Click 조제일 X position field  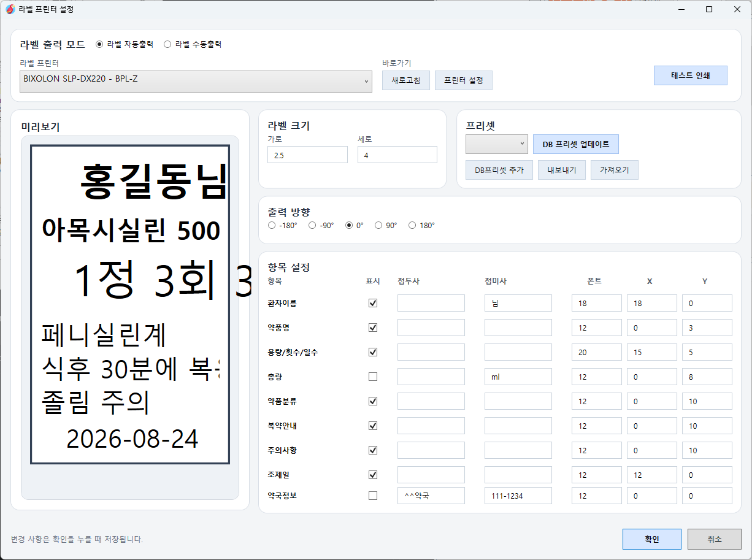652,475
